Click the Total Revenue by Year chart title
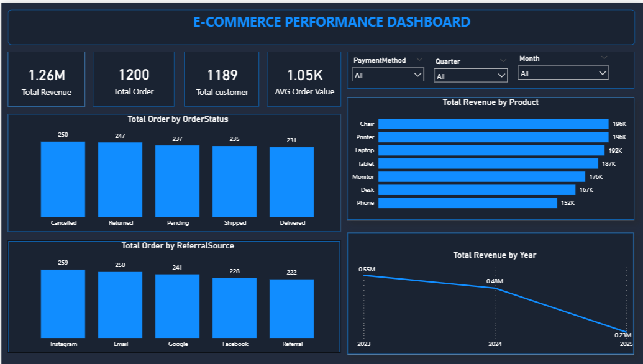Screen dimensions: 643x364 pyautogui.click(x=495, y=255)
